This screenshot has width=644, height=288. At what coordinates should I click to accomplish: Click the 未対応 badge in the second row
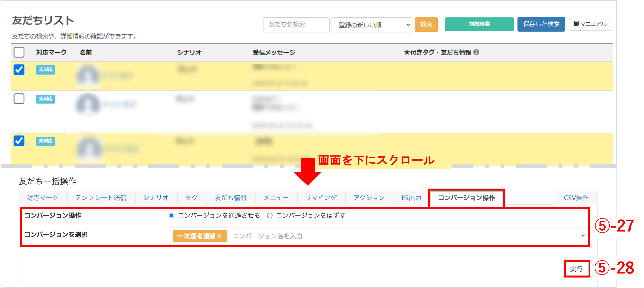pyautogui.click(x=45, y=99)
